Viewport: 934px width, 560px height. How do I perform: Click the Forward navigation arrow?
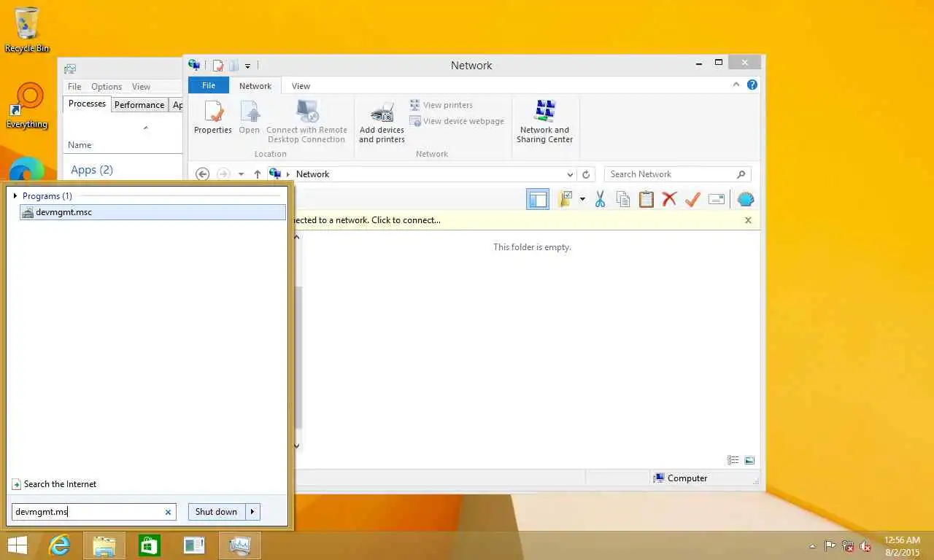224,174
